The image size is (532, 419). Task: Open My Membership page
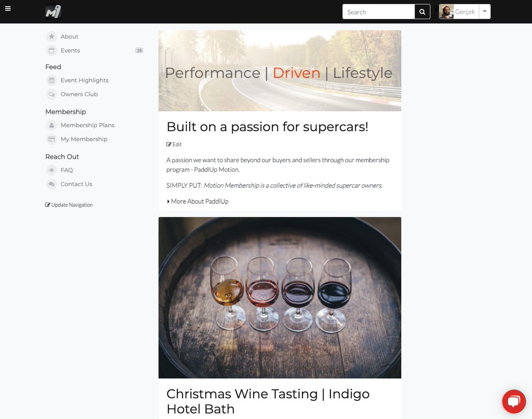[84, 139]
